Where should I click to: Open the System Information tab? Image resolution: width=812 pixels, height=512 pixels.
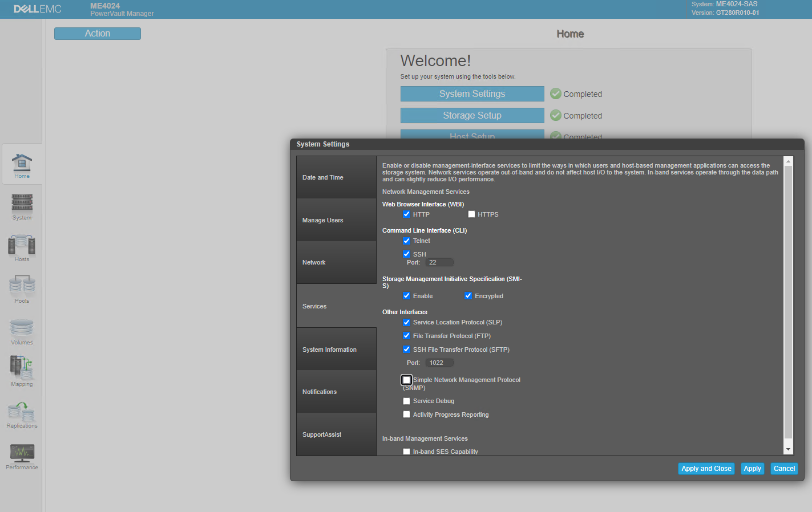click(x=336, y=350)
